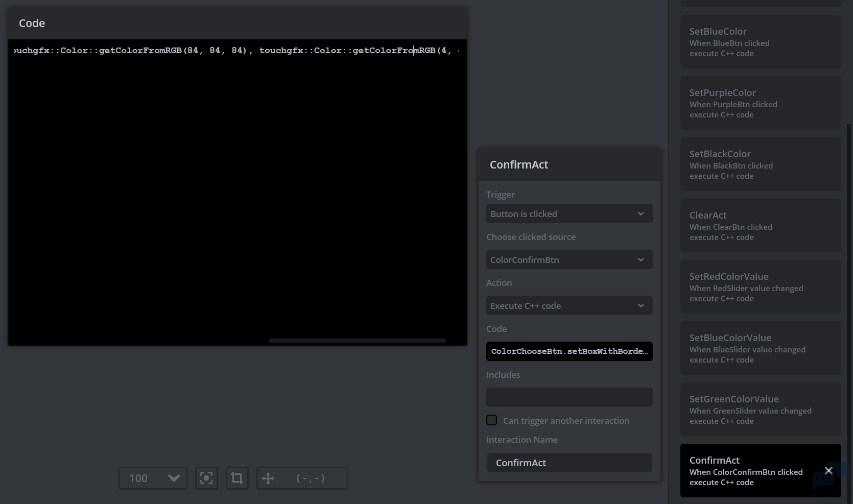
Task: Delete the ConfirmAct interaction with its X icon
Action: click(828, 470)
